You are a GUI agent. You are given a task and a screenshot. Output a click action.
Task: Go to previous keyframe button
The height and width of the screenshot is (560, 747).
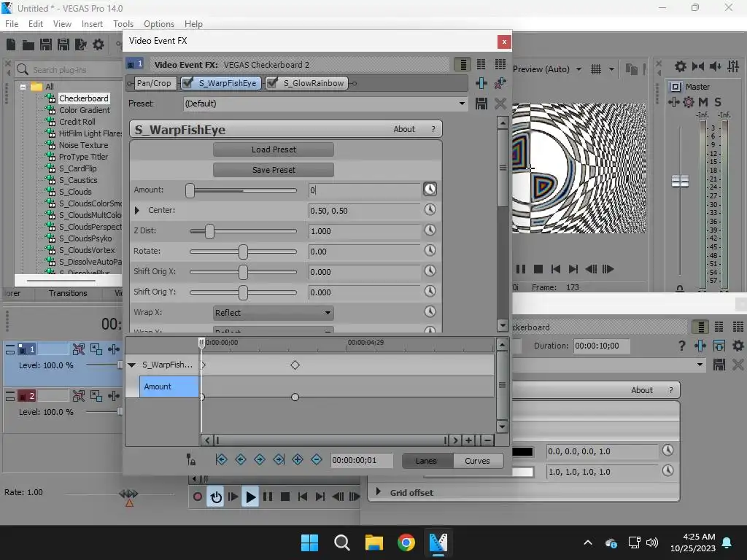(x=241, y=459)
